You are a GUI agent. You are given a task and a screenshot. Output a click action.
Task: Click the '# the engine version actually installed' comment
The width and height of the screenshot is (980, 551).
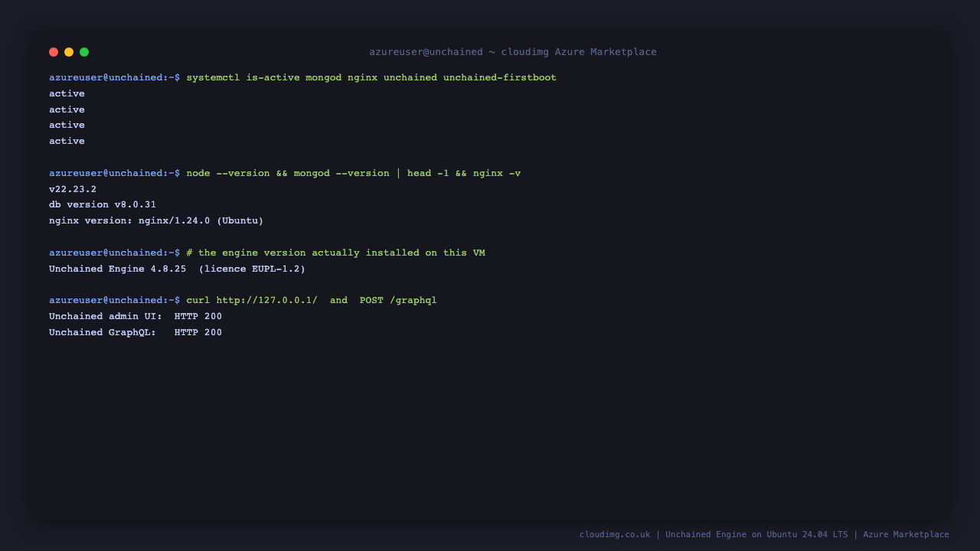335,253
